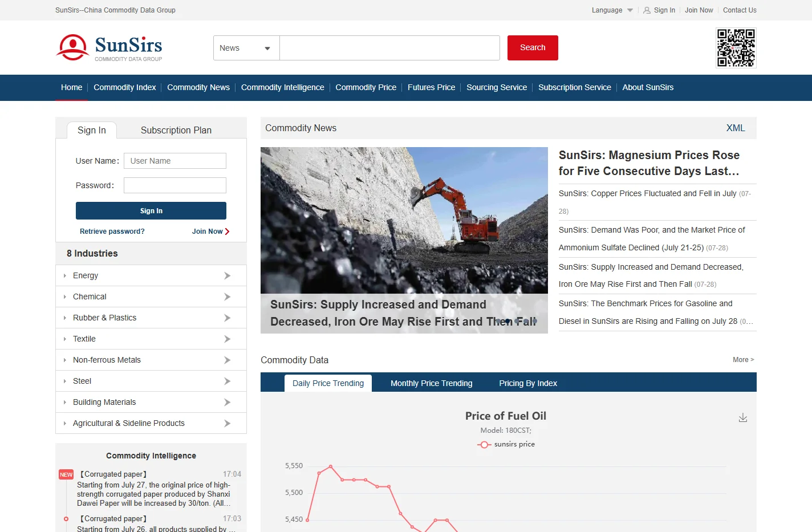Click the User Name input field
The image size is (812, 532).
(175, 161)
